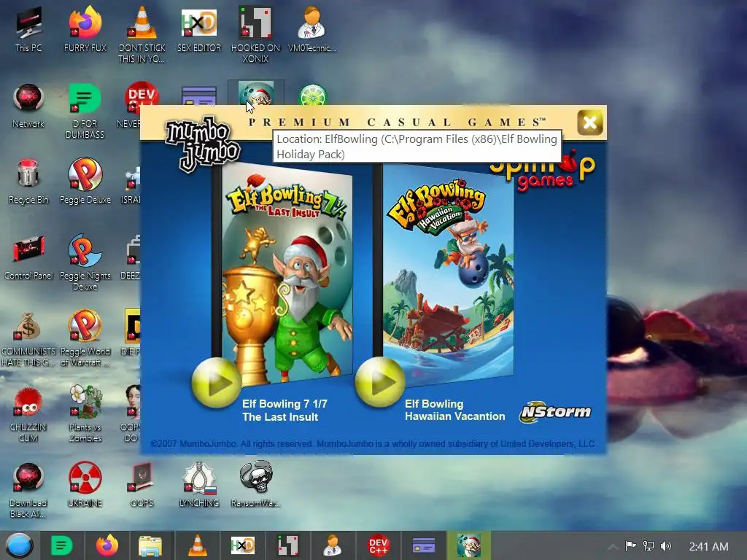
Task: Open Recycle Bin
Action: tap(28, 182)
